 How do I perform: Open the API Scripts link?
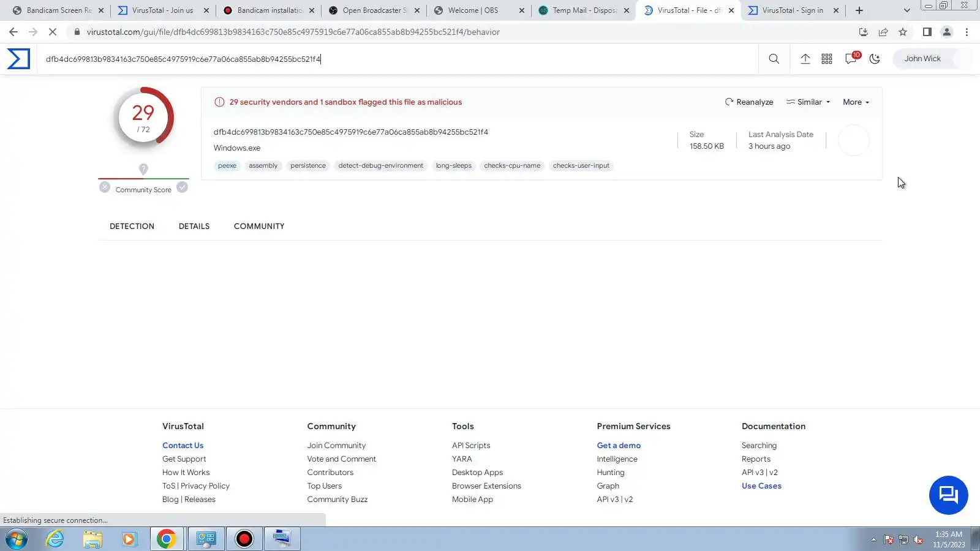[x=471, y=446]
